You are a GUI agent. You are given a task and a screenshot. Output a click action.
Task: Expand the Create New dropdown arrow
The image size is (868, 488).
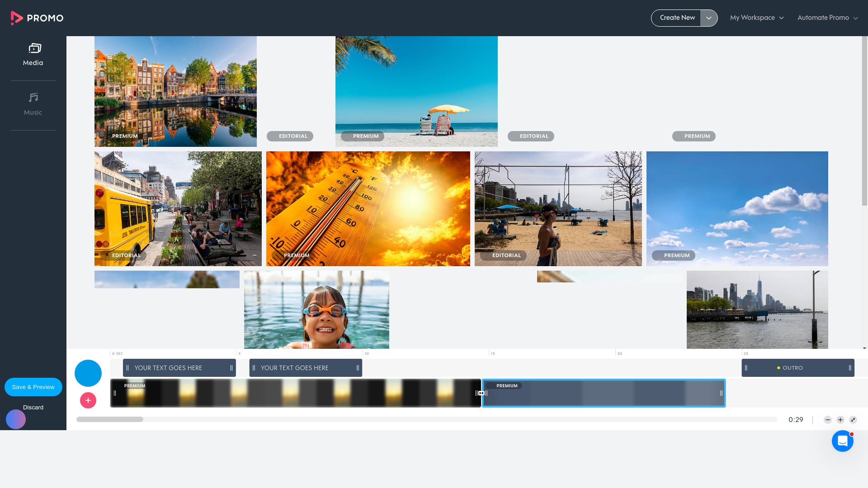[x=709, y=18]
